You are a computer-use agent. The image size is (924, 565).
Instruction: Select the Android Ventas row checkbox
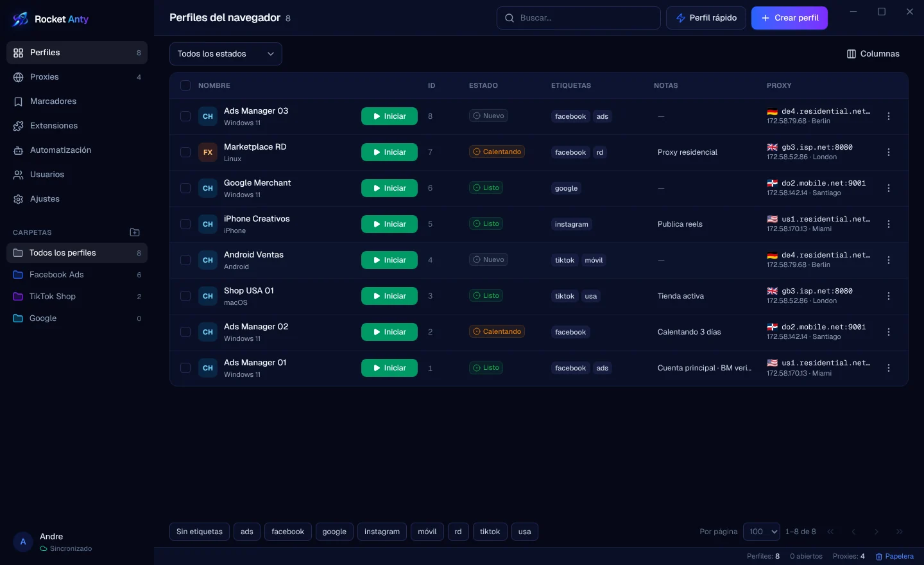(x=185, y=260)
